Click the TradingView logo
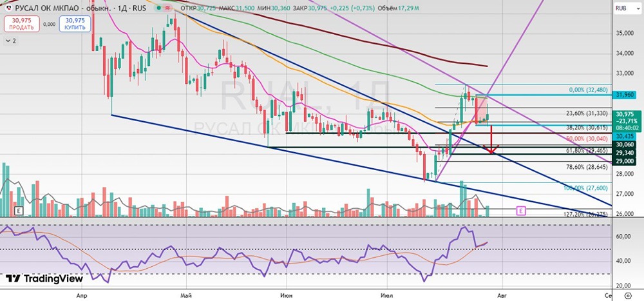Viewport: 644px width, 301px height. click(x=45, y=278)
